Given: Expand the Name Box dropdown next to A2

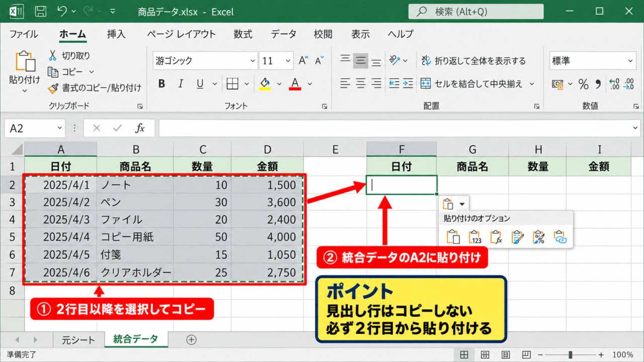Looking at the screenshot, I should pos(60,129).
